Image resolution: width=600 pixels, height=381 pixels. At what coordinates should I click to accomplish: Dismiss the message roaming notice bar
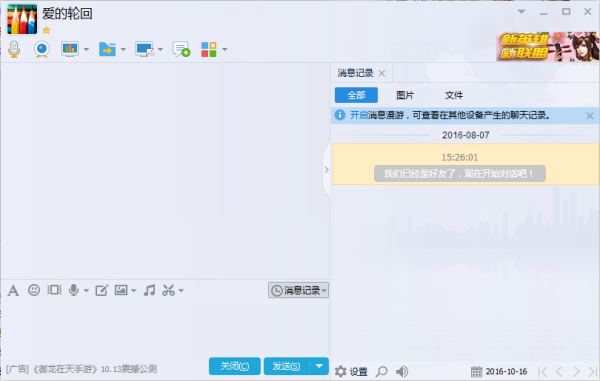pyautogui.click(x=590, y=116)
